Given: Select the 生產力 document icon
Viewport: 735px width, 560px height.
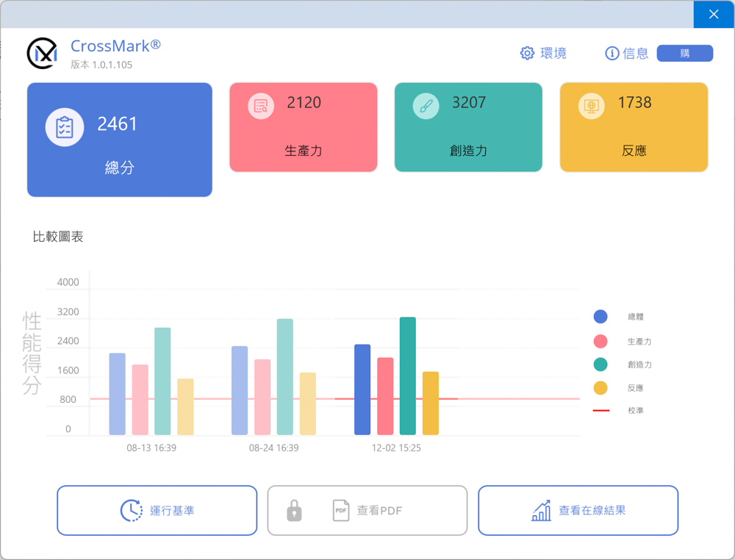Looking at the screenshot, I should point(261,107).
